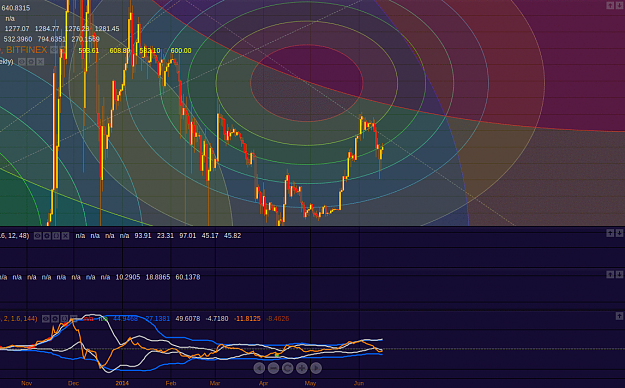Click the 18.8865 indicator value

click(x=158, y=277)
